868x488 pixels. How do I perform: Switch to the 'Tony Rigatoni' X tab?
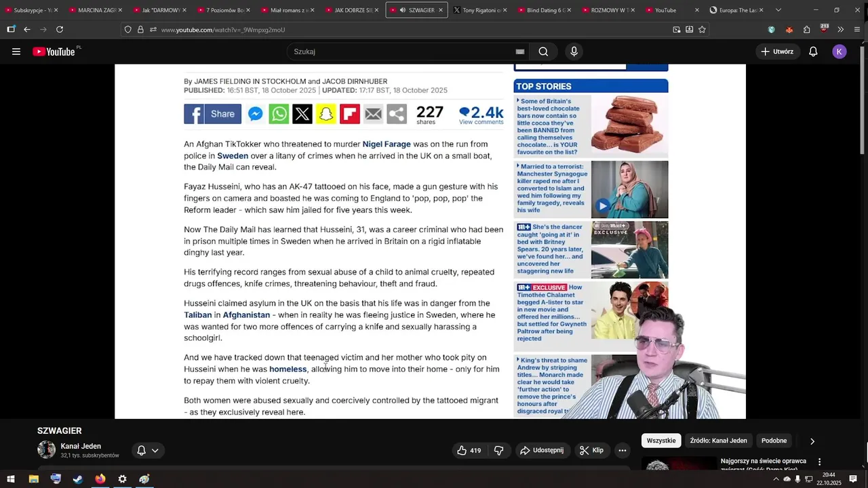pyautogui.click(x=479, y=10)
